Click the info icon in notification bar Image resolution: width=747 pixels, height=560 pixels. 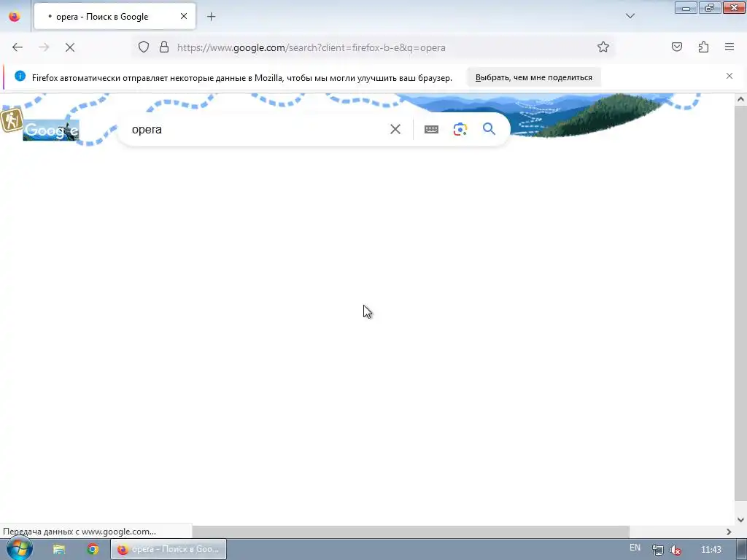point(20,76)
